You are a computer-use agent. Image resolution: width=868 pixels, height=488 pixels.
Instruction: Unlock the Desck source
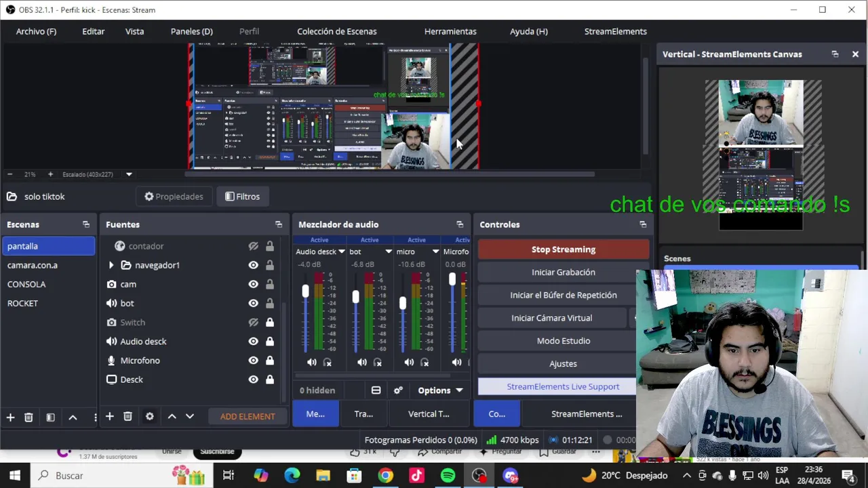(269, 380)
